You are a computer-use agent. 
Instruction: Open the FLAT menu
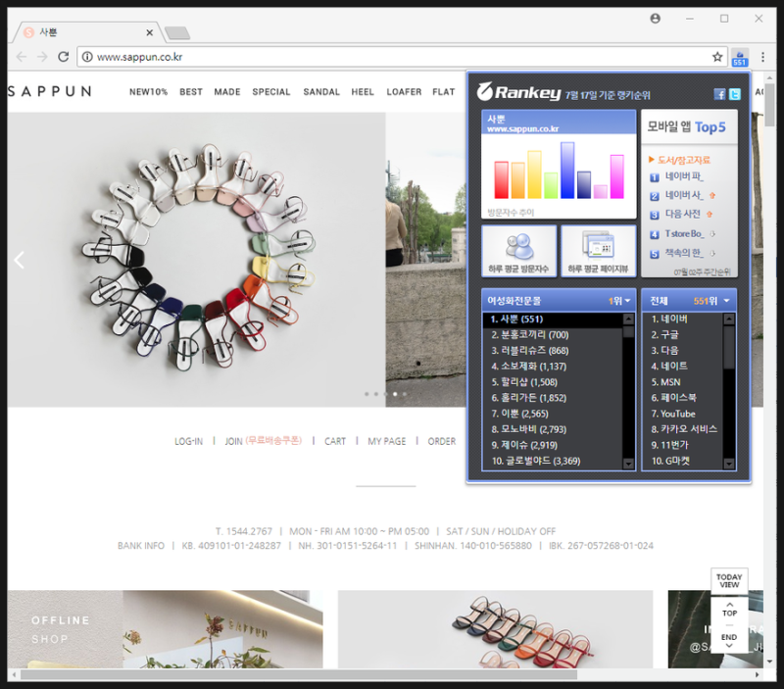[444, 92]
